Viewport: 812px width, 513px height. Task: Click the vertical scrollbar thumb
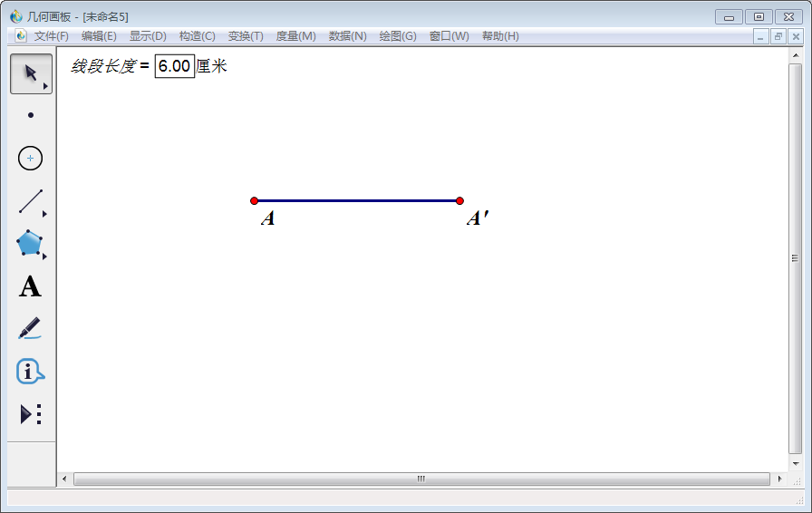(796, 258)
